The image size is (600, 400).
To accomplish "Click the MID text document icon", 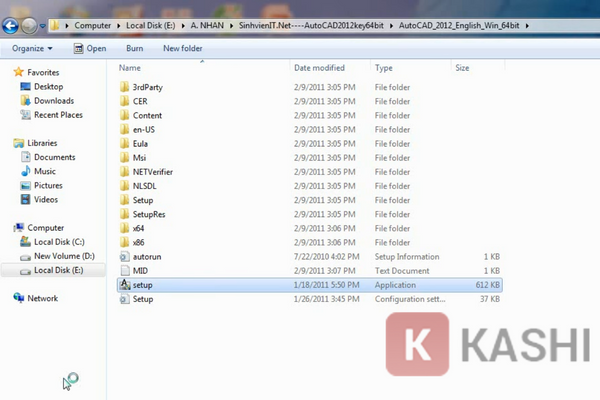I will pyautogui.click(x=125, y=271).
